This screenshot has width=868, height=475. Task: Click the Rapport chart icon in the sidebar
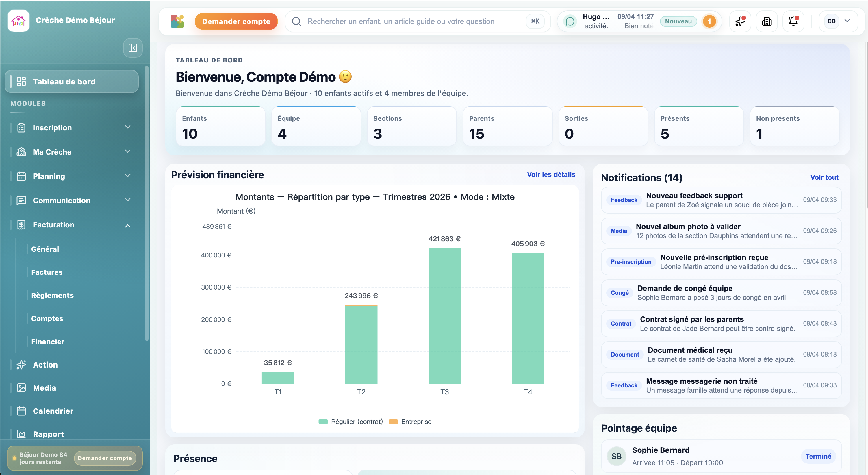[x=22, y=434]
